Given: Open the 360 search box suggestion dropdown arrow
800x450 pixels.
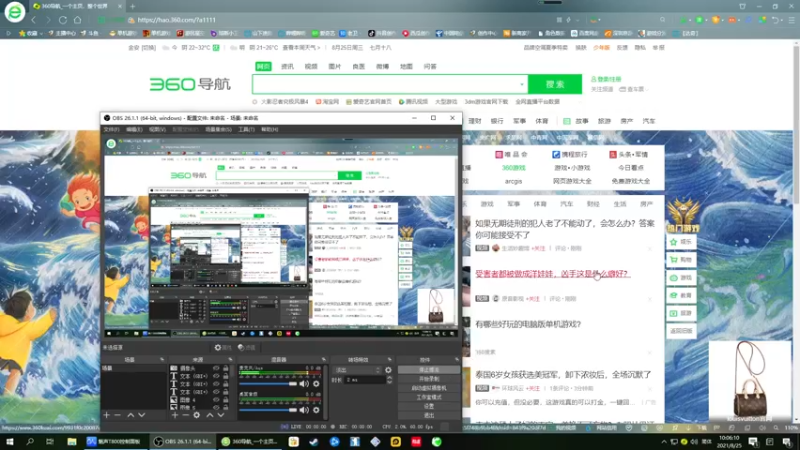Looking at the screenshot, I should (521, 84).
